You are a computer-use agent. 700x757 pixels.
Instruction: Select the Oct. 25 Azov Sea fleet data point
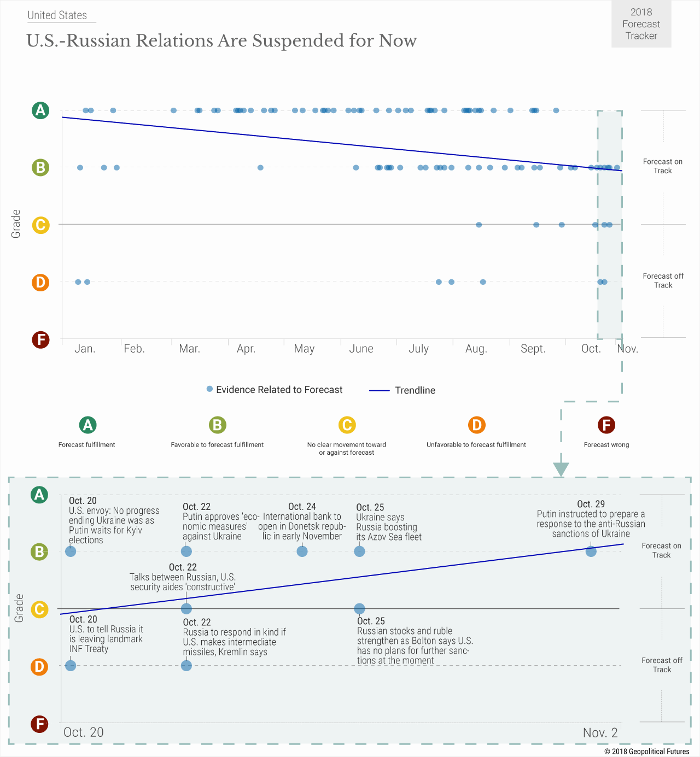pos(359,551)
